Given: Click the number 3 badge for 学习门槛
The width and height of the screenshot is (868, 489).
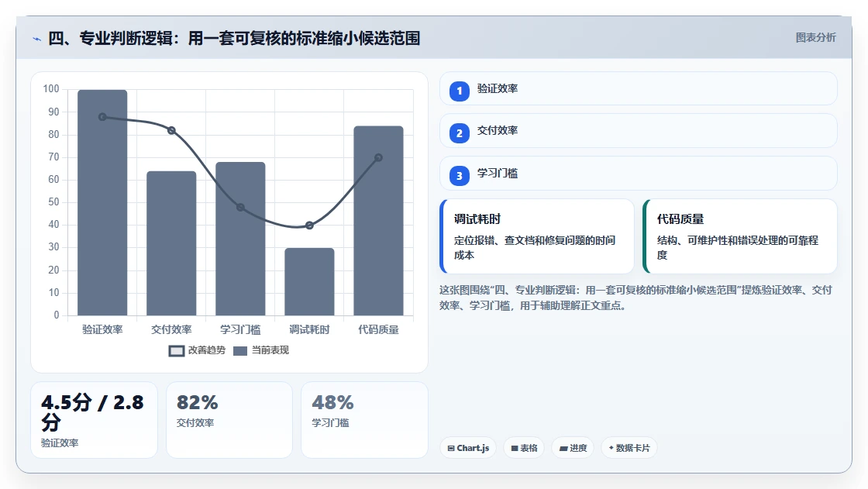Looking at the screenshot, I should coord(459,176).
